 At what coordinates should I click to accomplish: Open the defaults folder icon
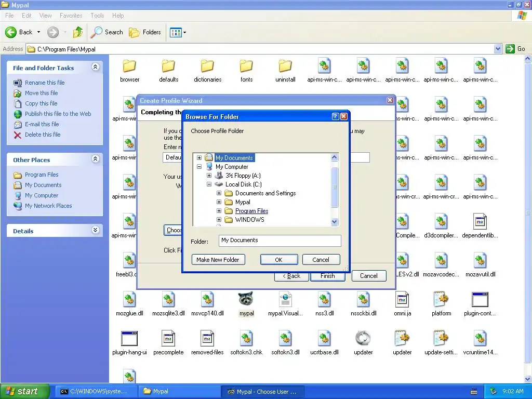click(x=168, y=66)
